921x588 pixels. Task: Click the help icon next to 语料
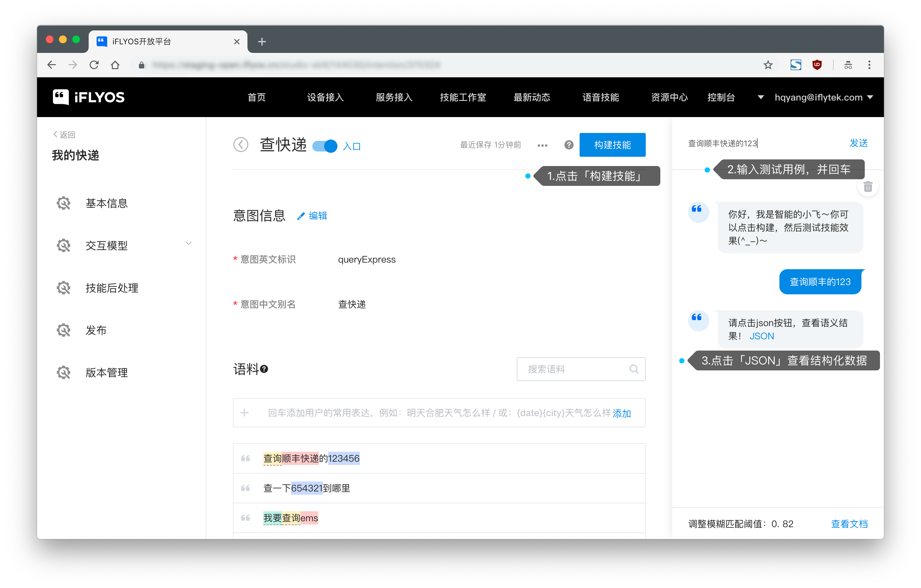264,369
